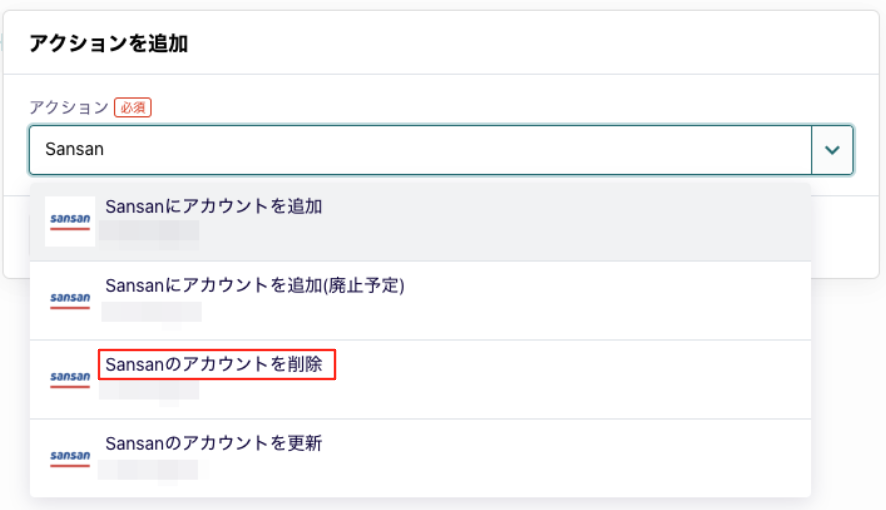This screenshot has width=886, height=510.
Task: Click the アクション field label
Action: (69, 107)
